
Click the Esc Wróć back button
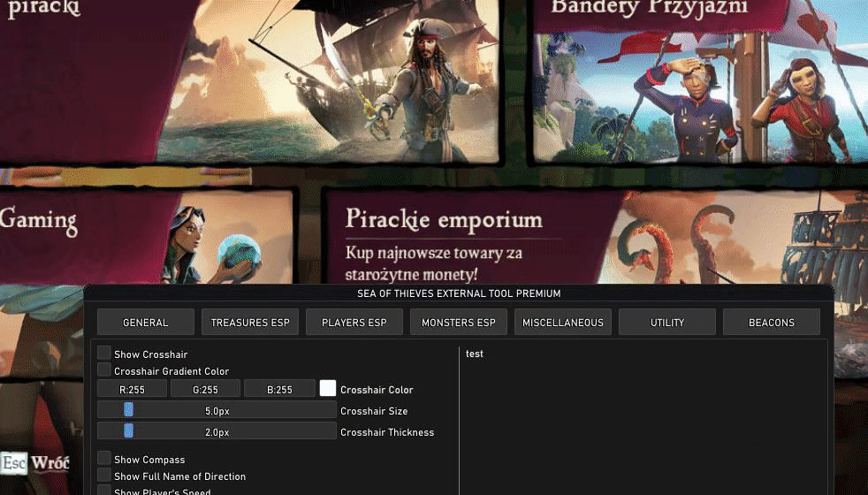(34, 463)
